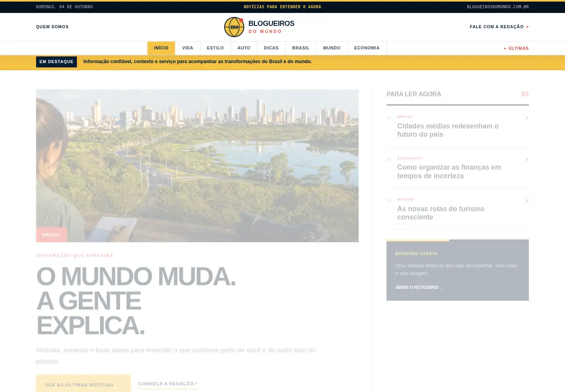Click 'blogueirosdomundo.com.br' in the top bar
565x392 pixels.
(x=498, y=7)
